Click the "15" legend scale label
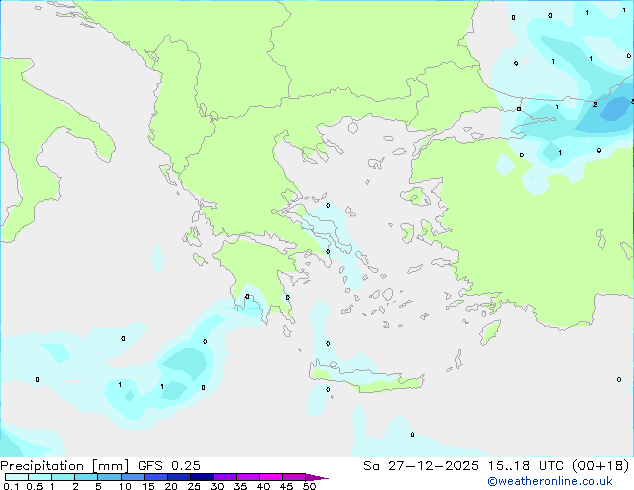Image resolution: width=634 pixels, height=490 pixels. [148, 486]
